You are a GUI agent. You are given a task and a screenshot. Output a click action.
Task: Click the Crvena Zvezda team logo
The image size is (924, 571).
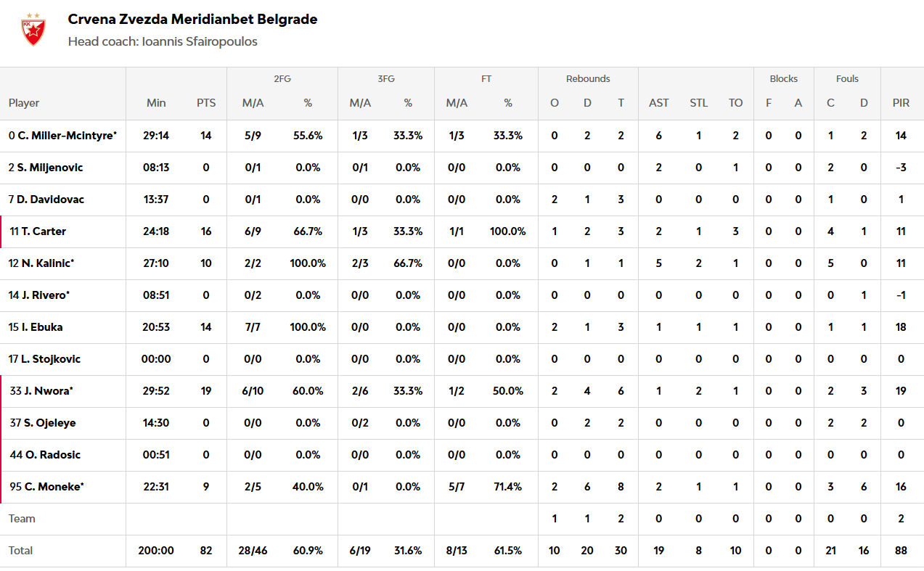pyautogui.click(x=33, y=30)
